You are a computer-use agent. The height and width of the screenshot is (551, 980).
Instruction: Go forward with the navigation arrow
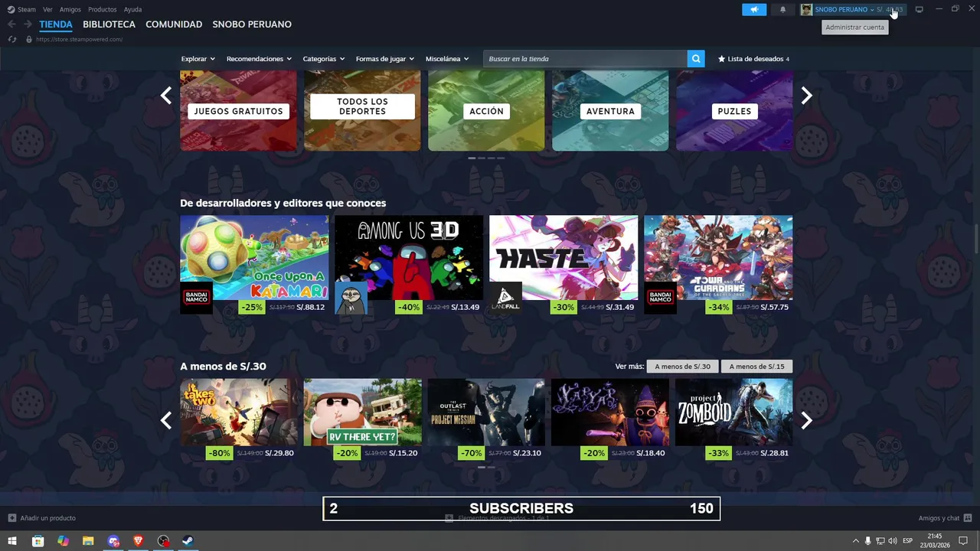coord(28,24)
